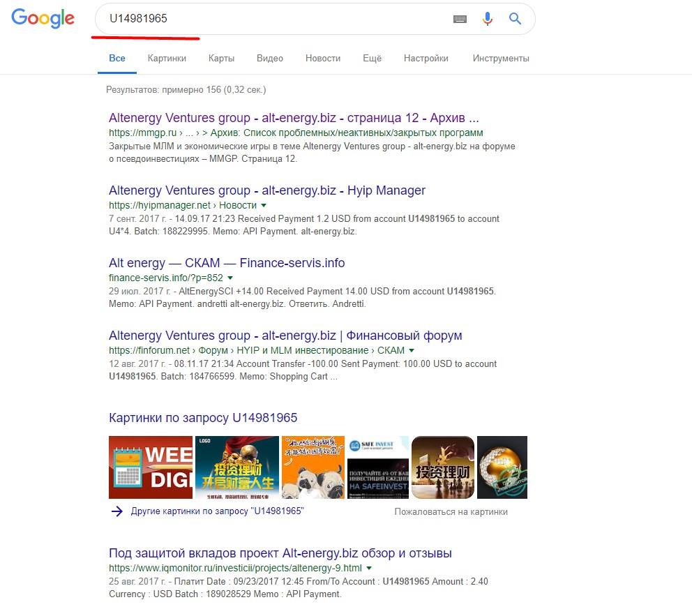Click 'Результатов: примерно 156 (0,32 сек.)' text
This screenshot has height=616, width=692.
pos(186,89)
